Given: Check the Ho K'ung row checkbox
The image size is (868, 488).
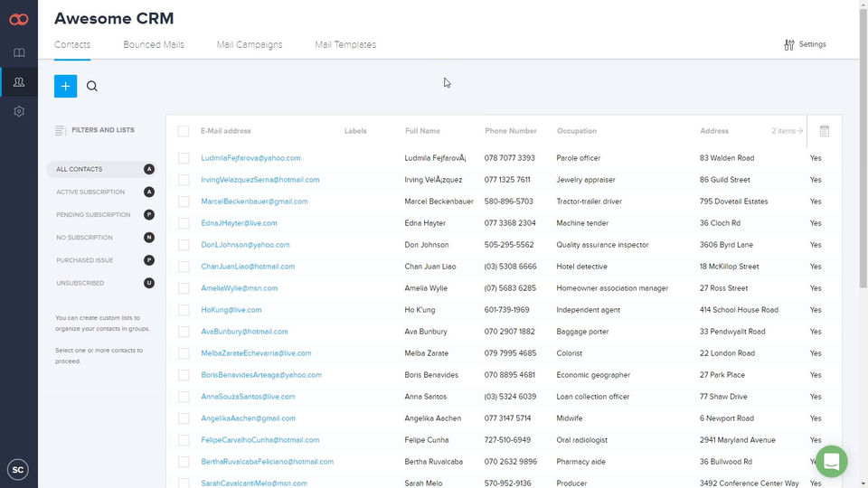Looking at the screenshot, I should tap(184, 310).
